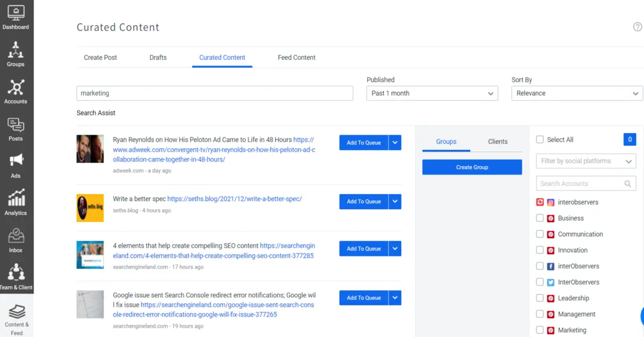Select the Marketing account checkbox
644x337 pixels.
[x=539, y=329]
